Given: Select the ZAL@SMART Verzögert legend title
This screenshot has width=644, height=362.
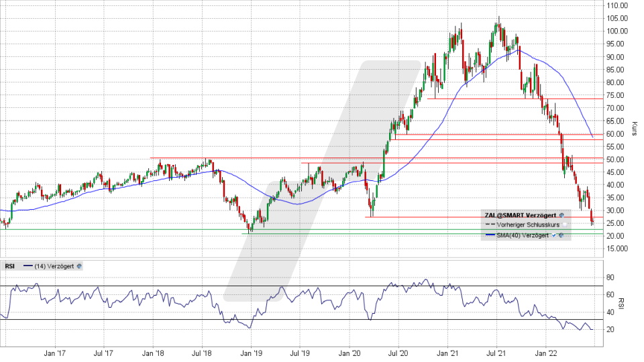Looking at the screenshot, I should (x=521, y=215).
